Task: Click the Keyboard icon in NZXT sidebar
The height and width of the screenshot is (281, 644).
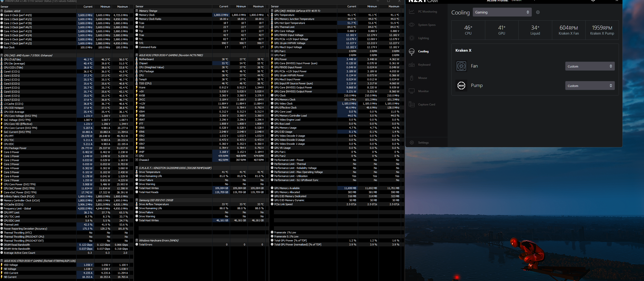Action: [412, 65]
